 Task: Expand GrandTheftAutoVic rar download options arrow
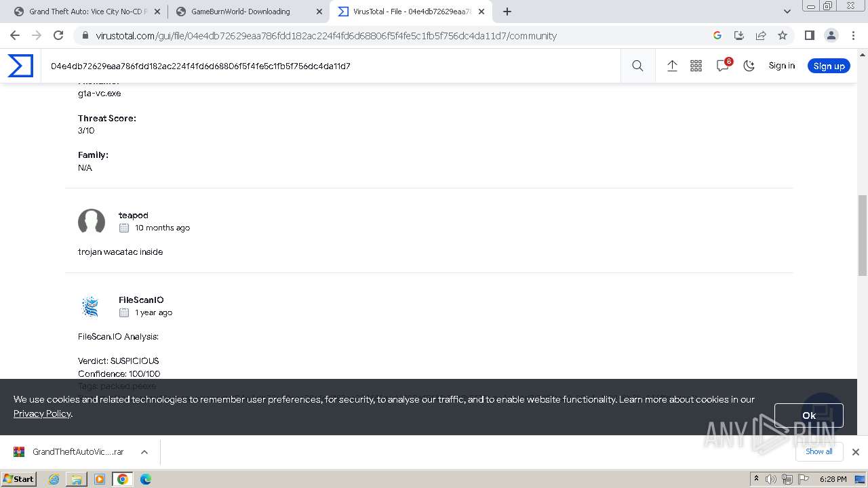click(x=144, y=452)
